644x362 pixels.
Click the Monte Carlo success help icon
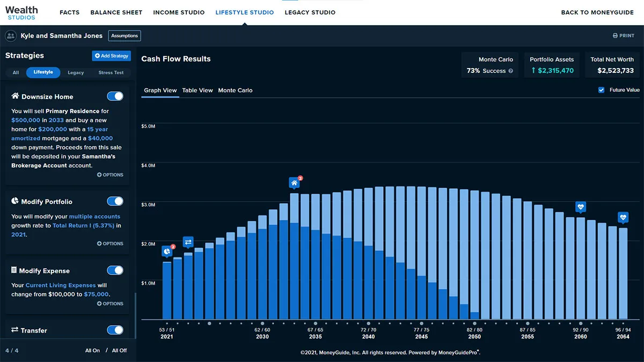click(x=510, y=71)
